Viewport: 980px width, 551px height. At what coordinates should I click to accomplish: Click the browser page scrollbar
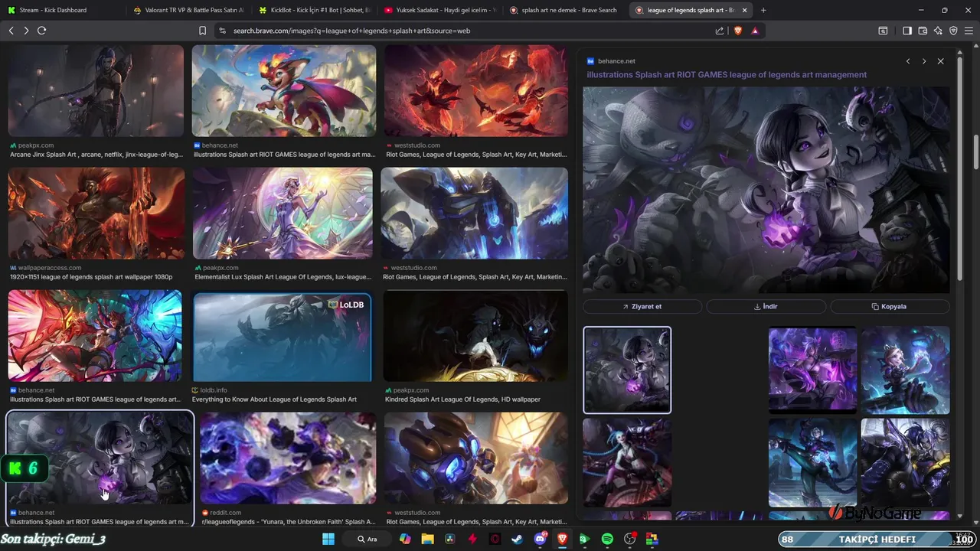(x=975, y=153)
